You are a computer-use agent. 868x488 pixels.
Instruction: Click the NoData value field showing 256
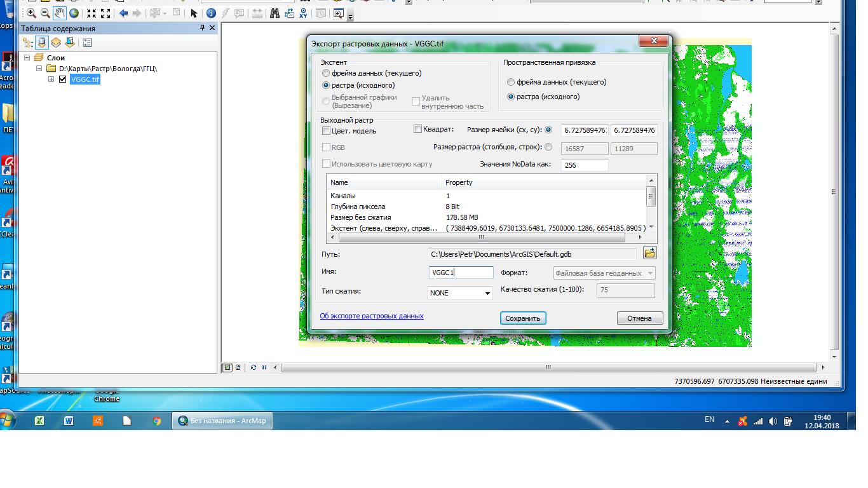[x=585, y=165]
